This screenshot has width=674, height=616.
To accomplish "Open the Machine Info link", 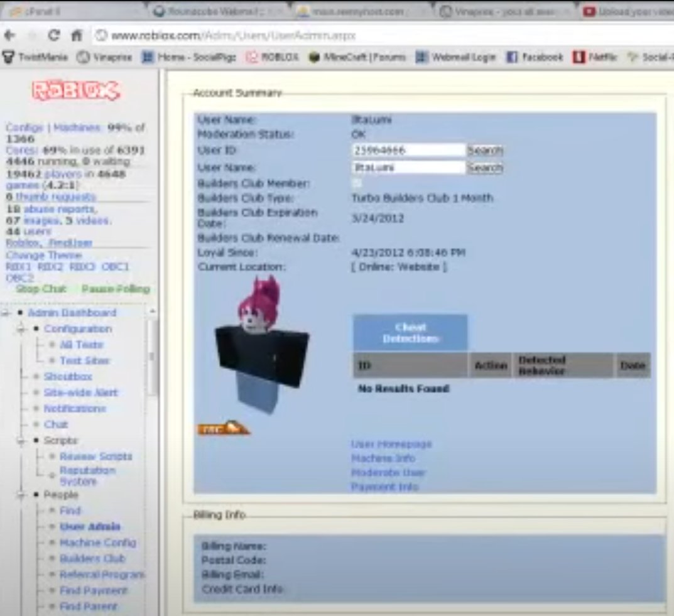I will pos(383,458).
